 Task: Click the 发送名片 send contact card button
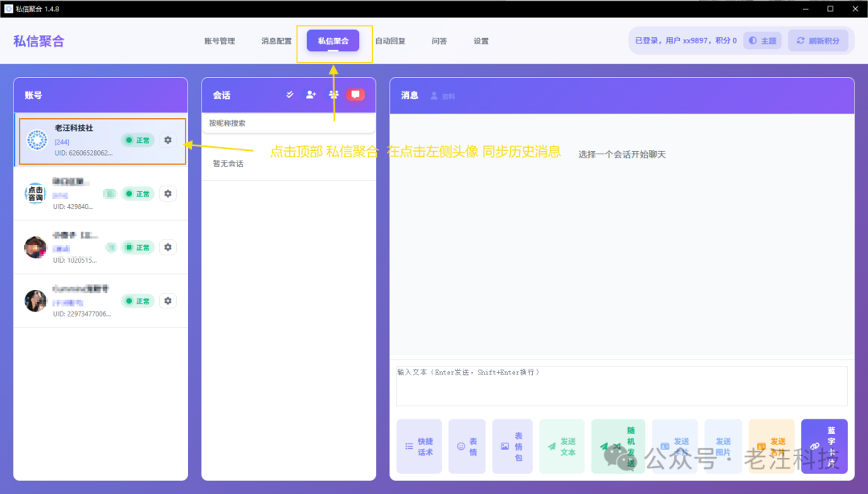click(771, 447)
